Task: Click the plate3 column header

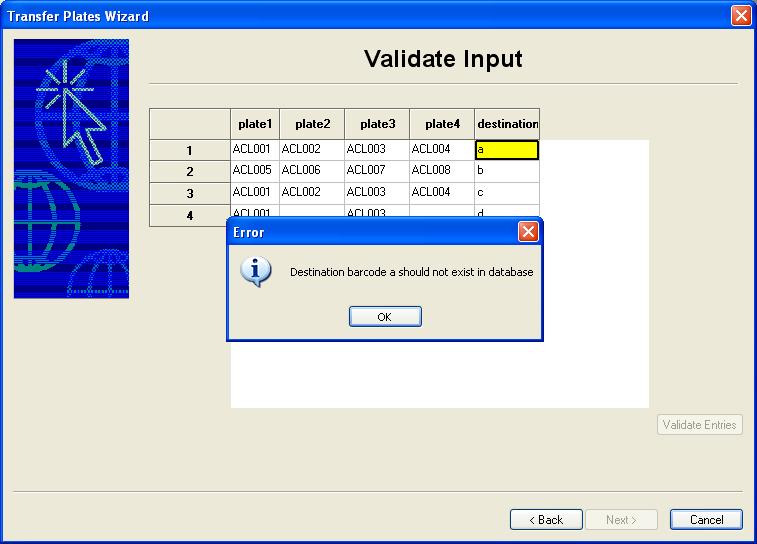Action: (x=377, y=124)
